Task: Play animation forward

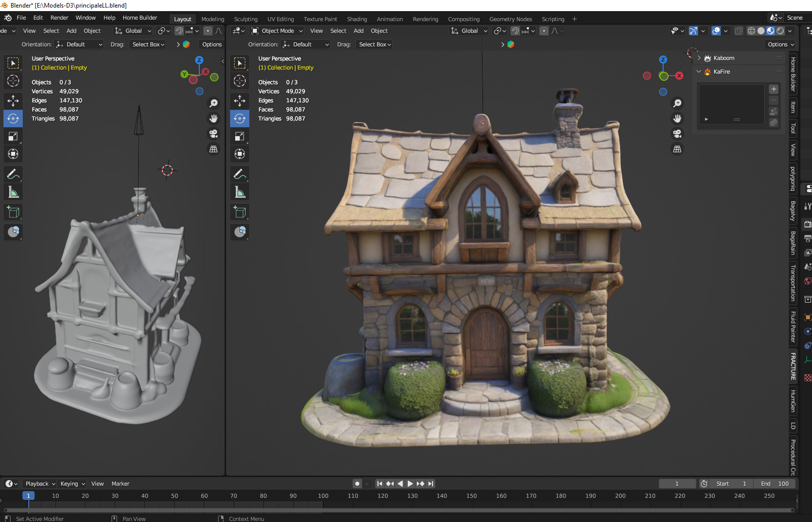Action: [x=410, y=484]
